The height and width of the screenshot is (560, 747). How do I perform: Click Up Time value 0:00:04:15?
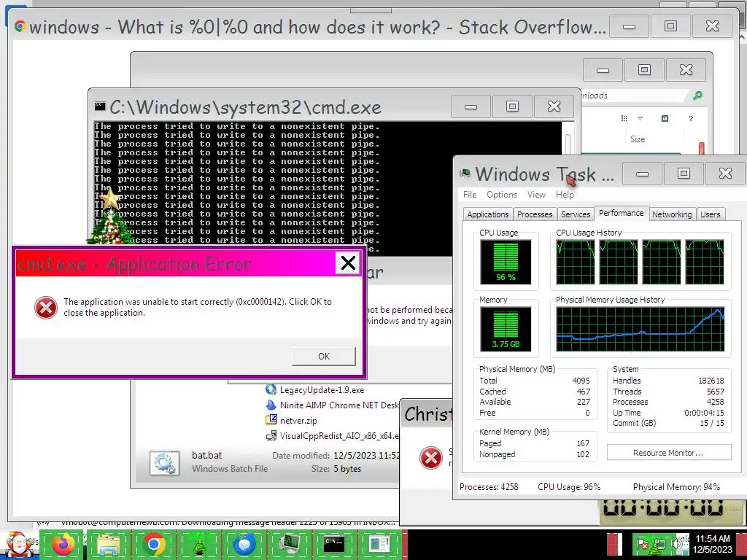pyautogui.click(x=704, y=413)
